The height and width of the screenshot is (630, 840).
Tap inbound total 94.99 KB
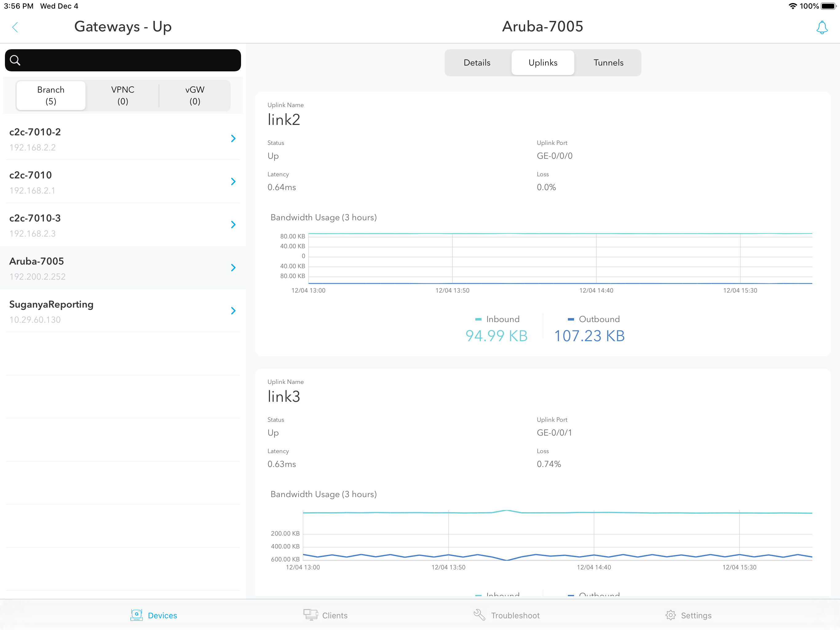496,336
